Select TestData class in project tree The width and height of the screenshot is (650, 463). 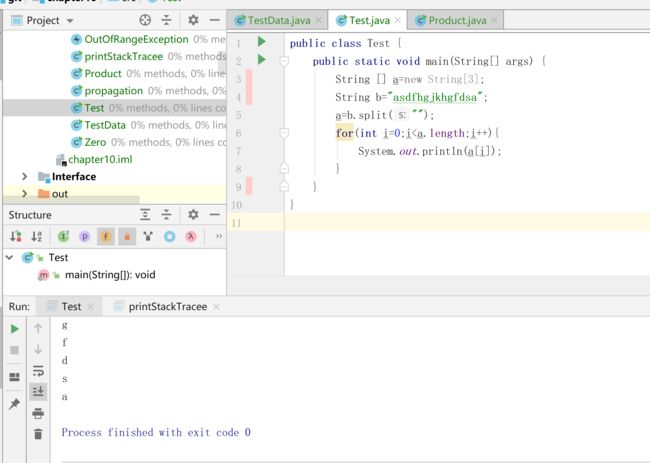(x=105, y=125)
